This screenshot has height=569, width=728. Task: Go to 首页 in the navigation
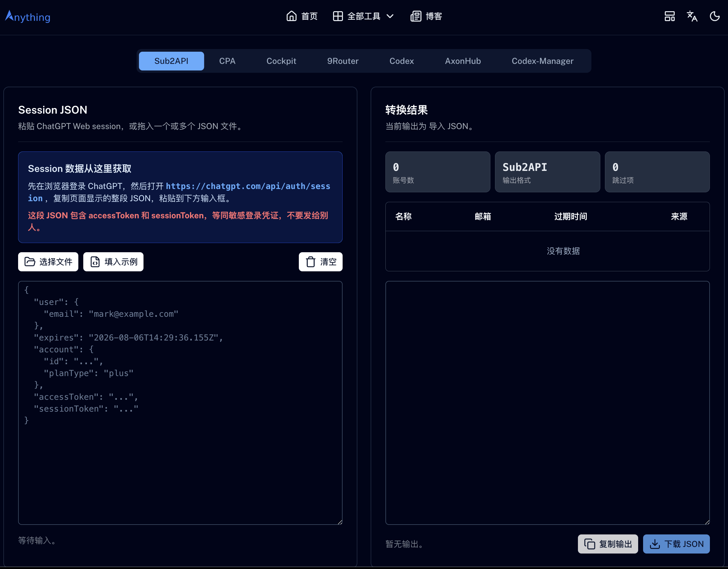[302, 16]
